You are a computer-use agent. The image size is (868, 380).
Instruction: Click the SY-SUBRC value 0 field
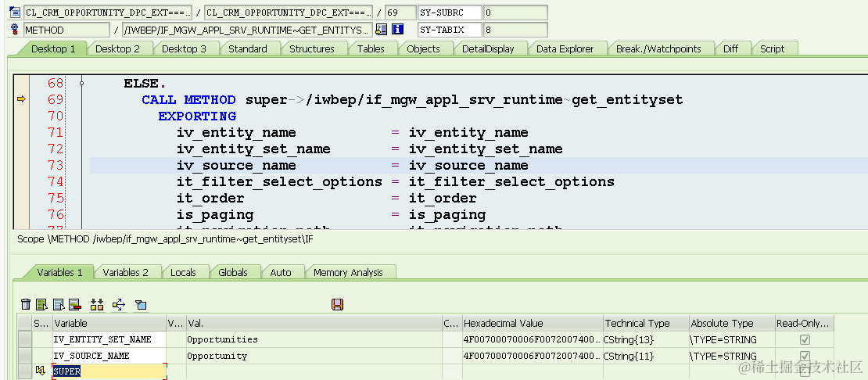(515, 13)
